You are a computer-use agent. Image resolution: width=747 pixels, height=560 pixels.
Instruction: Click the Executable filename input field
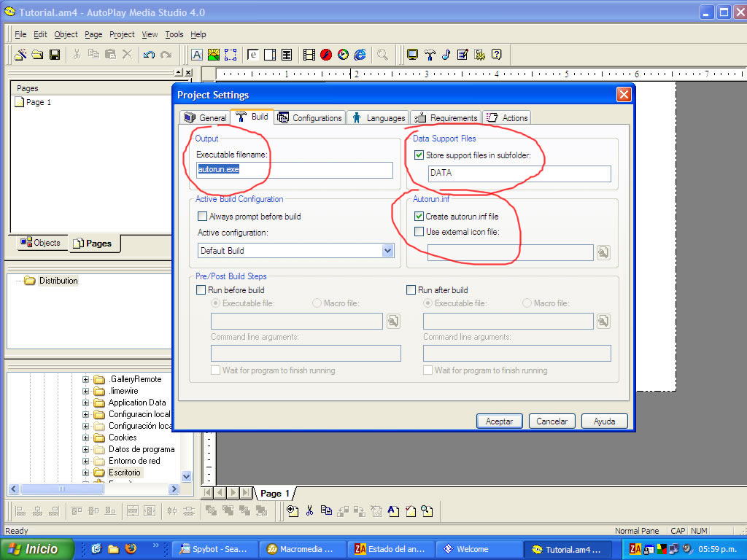[x=295, y=170]
